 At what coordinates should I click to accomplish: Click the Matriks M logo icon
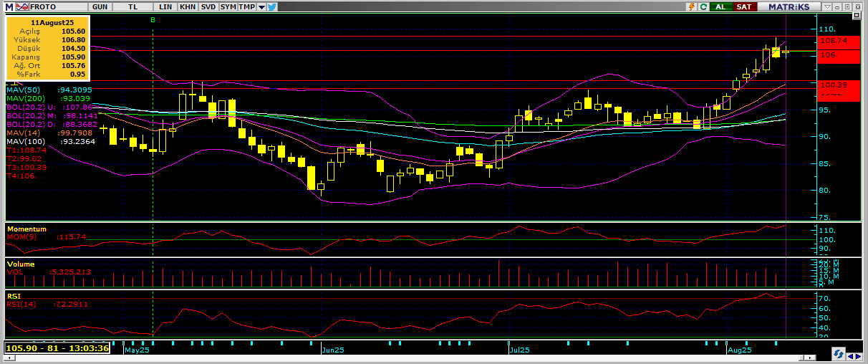point(9,6)
